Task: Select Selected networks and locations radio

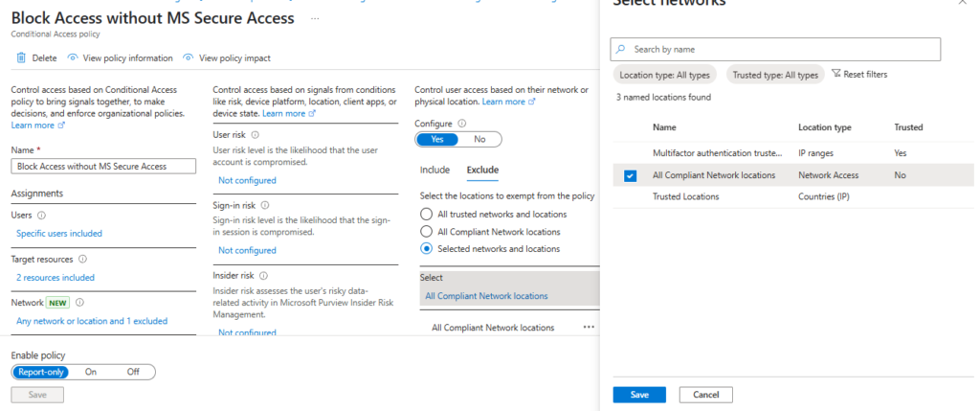Action: pyautogui.click(x=426, y=248)
